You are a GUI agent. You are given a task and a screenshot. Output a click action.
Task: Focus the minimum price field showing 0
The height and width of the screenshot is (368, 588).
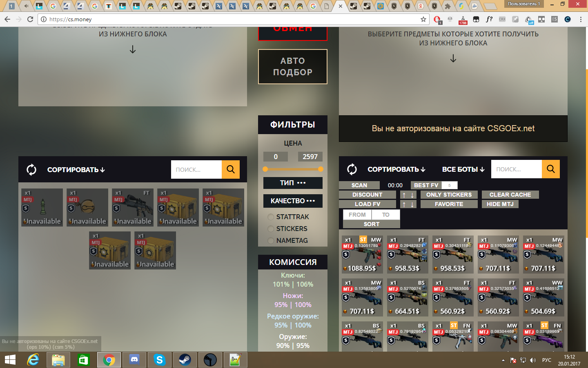[276, 157]
